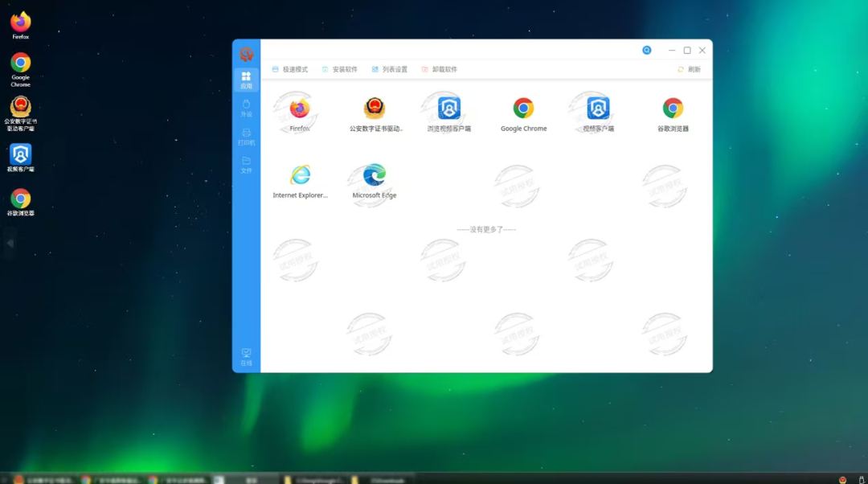Open the 打印机 sidebar section
Screen dimensions: 868x484
(x=246, y=137)
